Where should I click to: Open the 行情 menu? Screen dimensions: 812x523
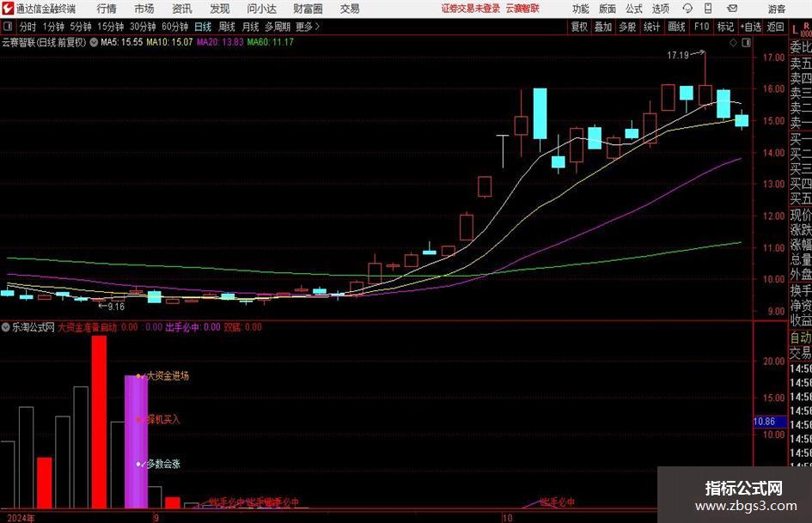[107, 9]
